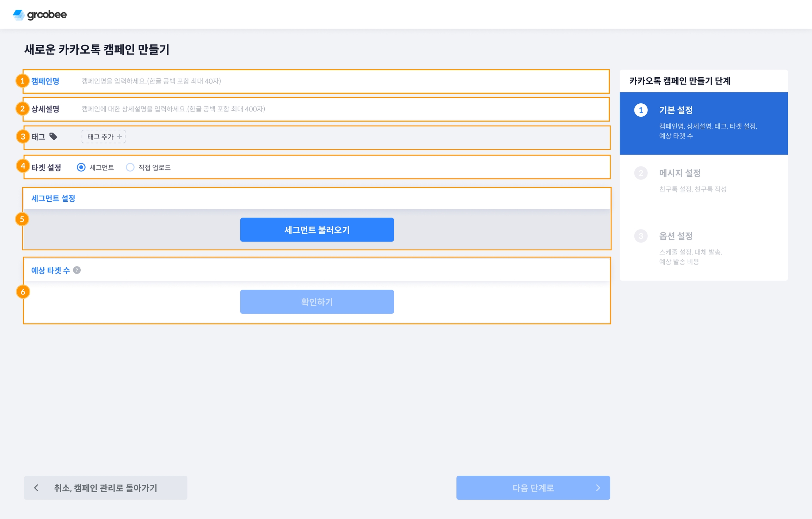Go to 옵션 설정 step
812x519 pixels.
coord(676,236)
